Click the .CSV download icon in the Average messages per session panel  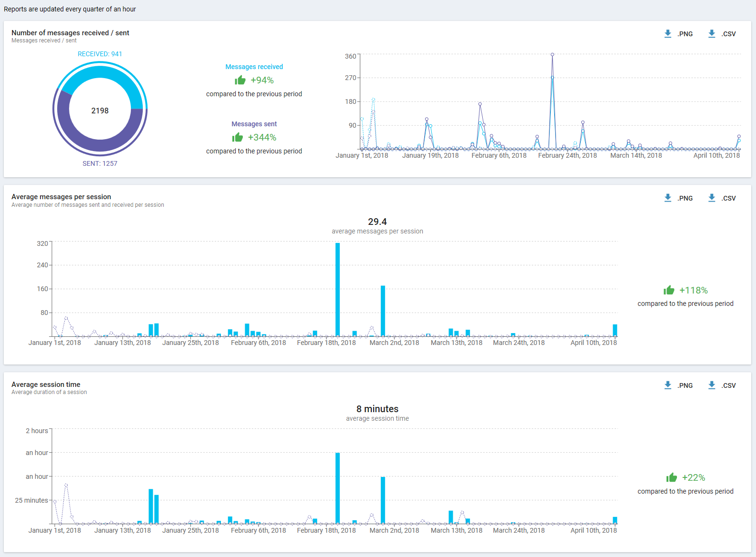[x=712, y=198]
